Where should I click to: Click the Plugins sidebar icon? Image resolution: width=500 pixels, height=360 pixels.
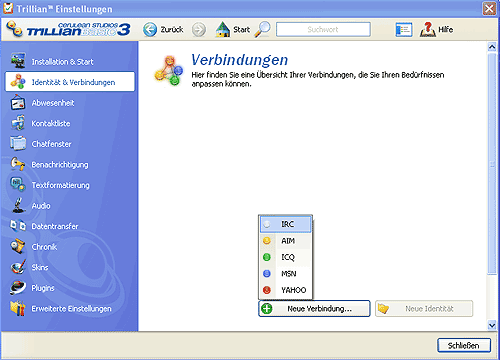(x=18, y=287)
